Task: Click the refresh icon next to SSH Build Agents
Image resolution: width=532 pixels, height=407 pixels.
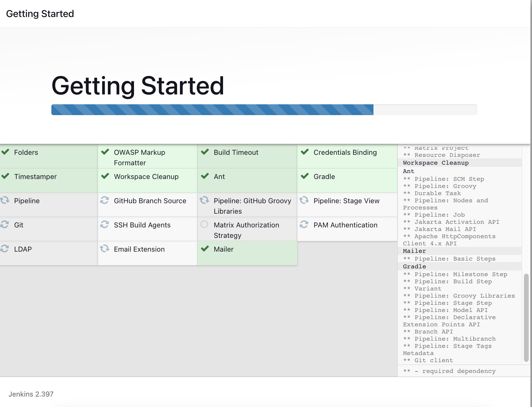Action: (x=104, y=224)
